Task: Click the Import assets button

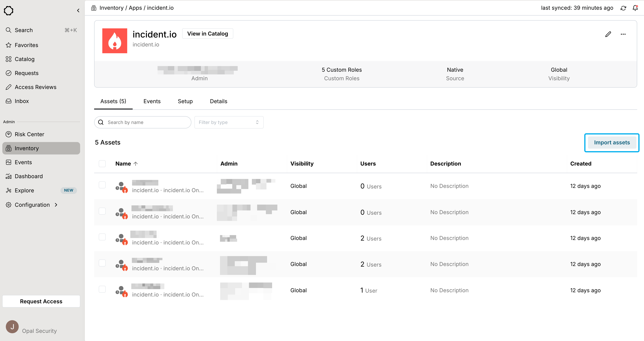Action: [612, 142]
